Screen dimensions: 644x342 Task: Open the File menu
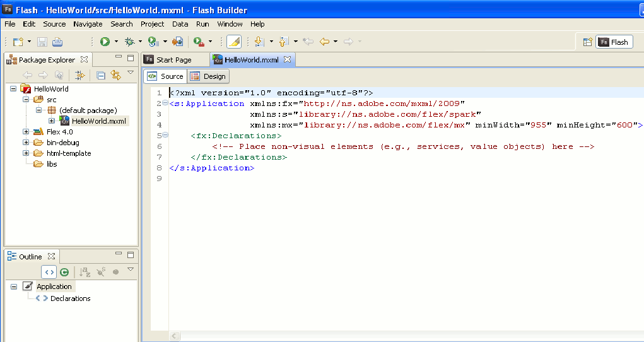pyautogui.click(x=10, y=24)
